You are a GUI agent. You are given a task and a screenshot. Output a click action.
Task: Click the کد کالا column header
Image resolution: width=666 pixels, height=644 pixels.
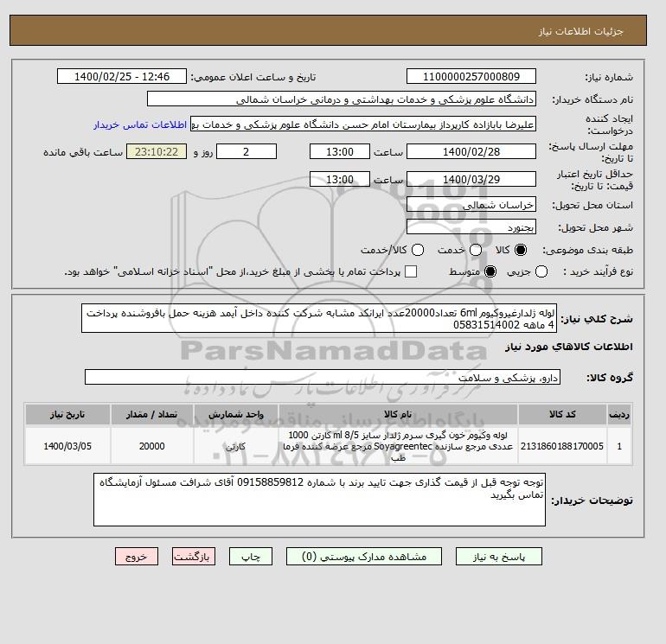coord(562,414)
